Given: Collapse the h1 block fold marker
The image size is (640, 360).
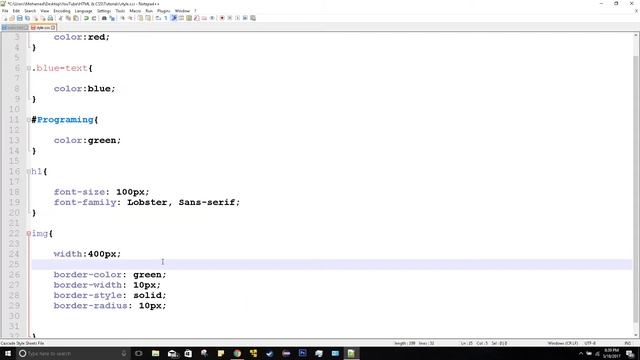Looking at the screenshot, I should 29,171.
